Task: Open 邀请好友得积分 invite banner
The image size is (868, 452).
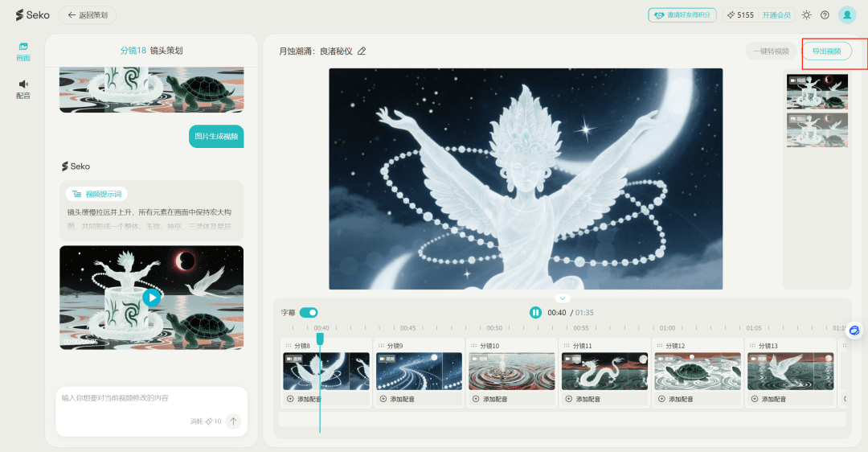Action: [682, 15]
